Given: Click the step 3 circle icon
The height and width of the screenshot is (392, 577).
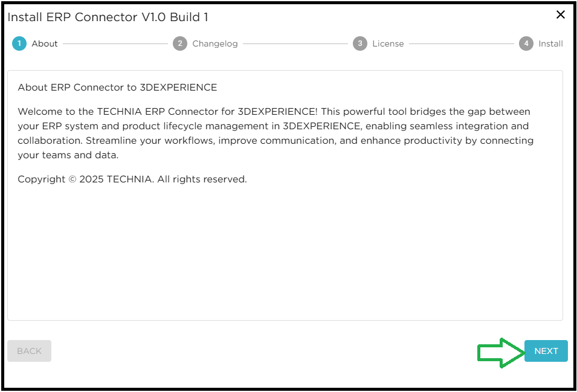Looking at the screenshot, I should point(360,43).
